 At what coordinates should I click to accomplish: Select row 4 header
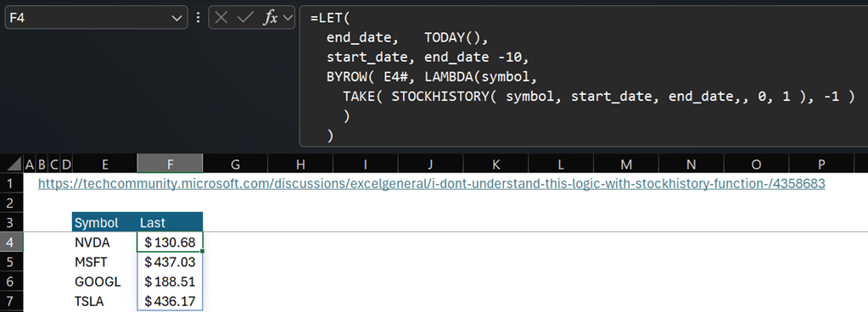tap(12, 242)
